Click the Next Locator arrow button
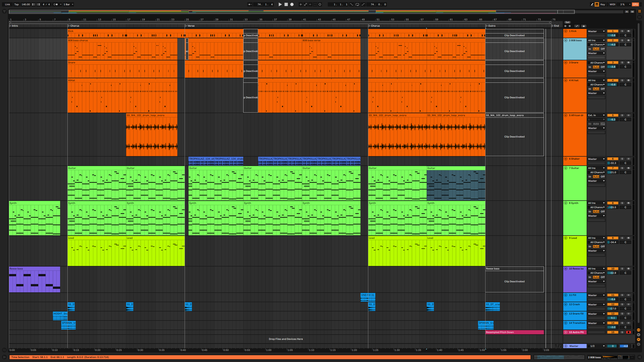644x362 pixels. coord(570,26)
